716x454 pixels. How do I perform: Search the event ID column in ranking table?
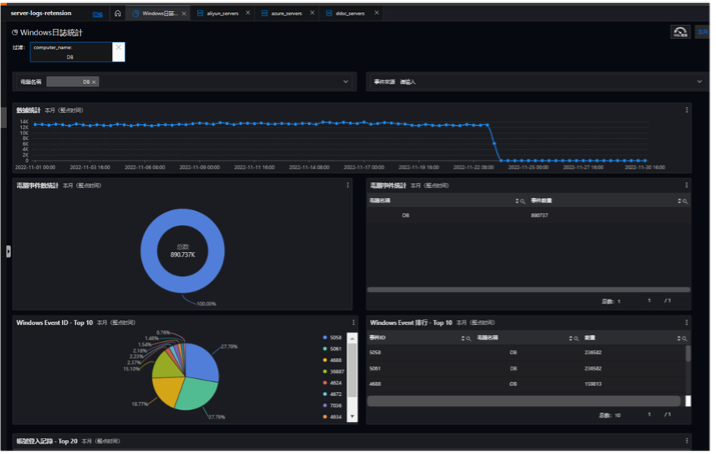(469, 338)
